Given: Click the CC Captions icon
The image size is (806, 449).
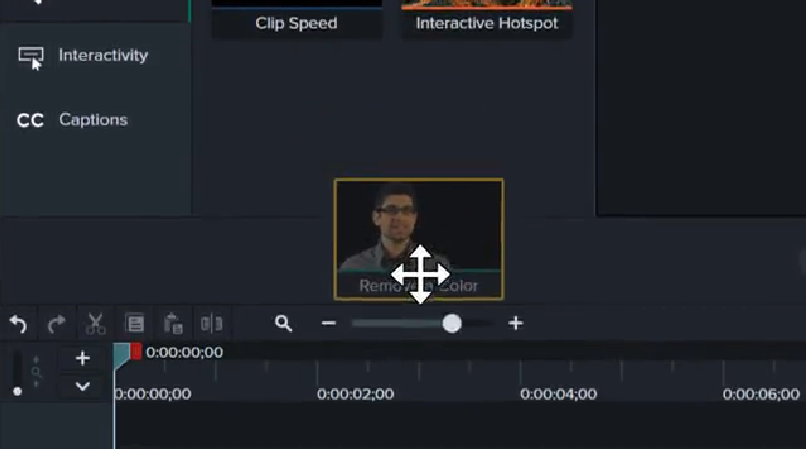Looking at the screenshot, I should coord(30,120).
